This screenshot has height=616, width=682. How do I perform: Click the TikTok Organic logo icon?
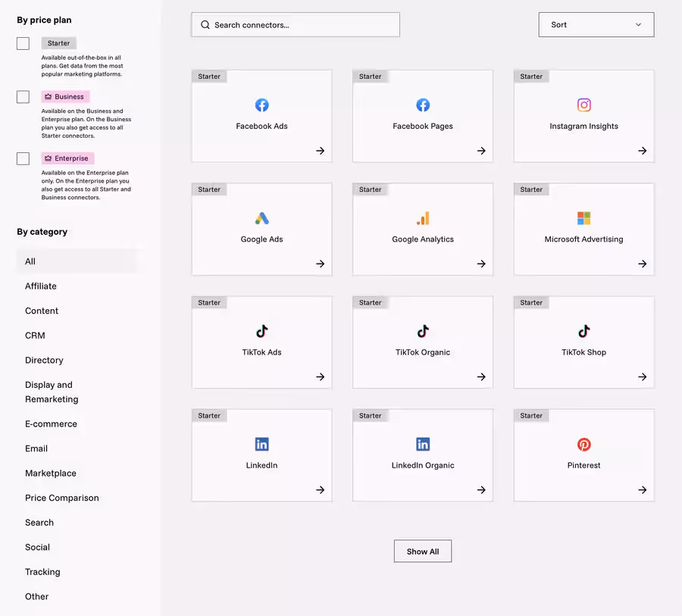point(423,331)
